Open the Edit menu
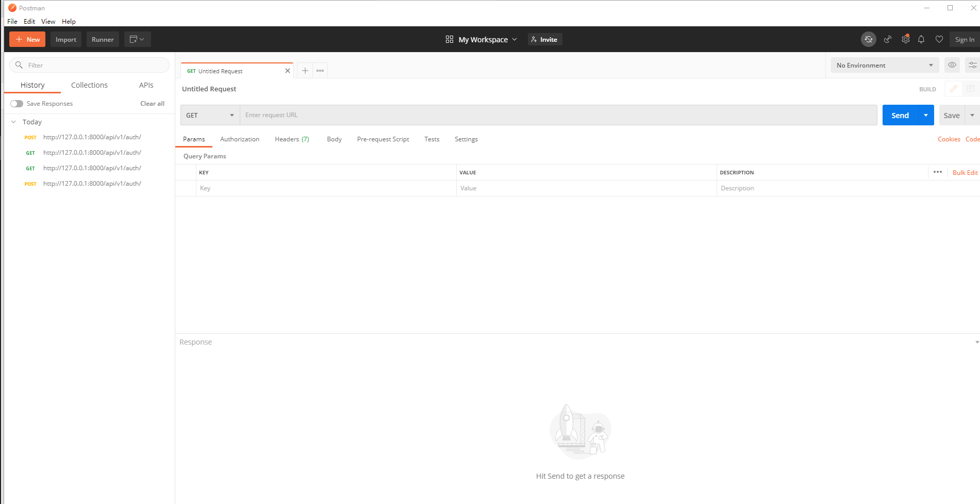This screenshot has width=980, height=504. 29,21
